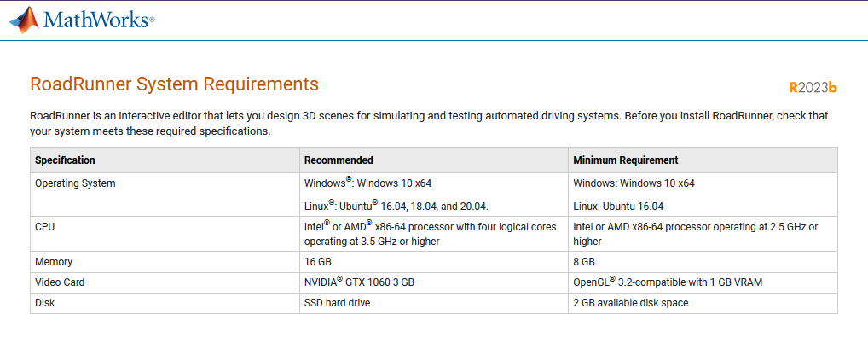
Task: Click the Memory row label
Action: [x=54, y=261]
